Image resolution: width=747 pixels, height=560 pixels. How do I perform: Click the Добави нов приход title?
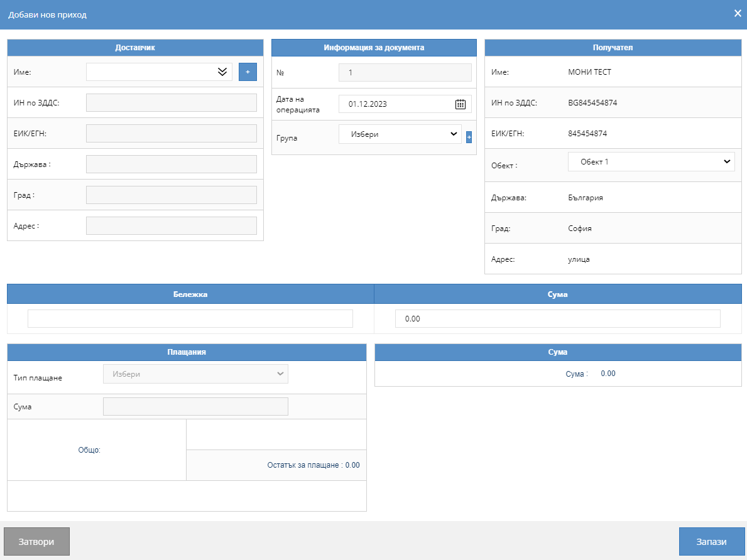coord(48,15)
